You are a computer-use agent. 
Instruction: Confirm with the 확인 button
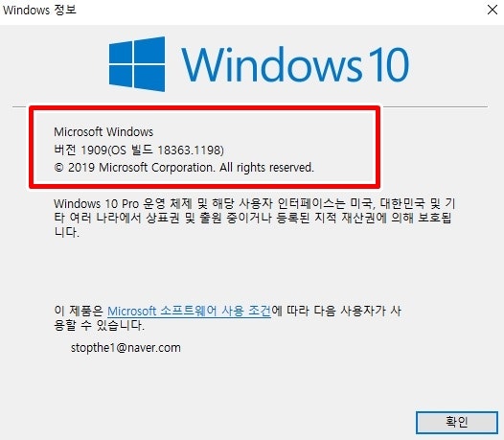[457, 422]
